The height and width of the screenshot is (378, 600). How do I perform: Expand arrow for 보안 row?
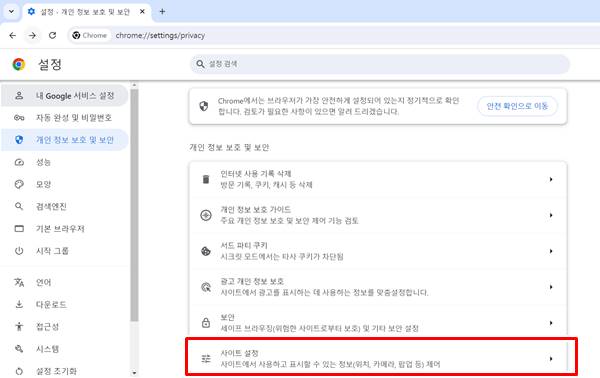coord(551,323)
